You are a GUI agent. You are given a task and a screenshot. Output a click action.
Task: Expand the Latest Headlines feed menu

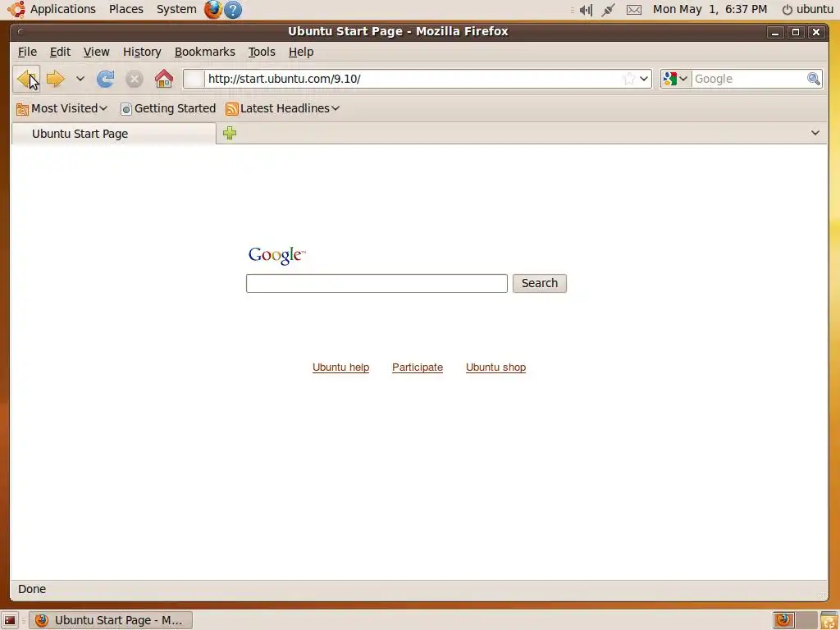click(x=283, y=109)
